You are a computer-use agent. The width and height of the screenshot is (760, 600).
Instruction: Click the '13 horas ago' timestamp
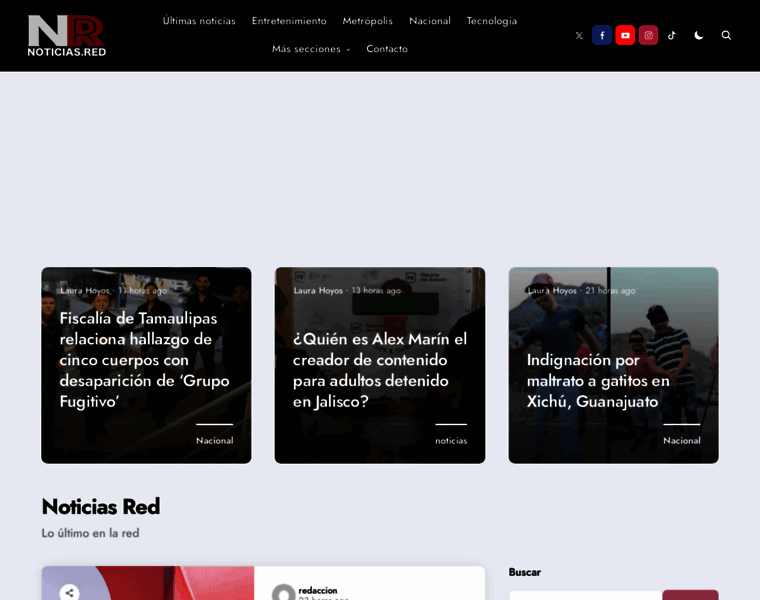[x=376, y=291]
